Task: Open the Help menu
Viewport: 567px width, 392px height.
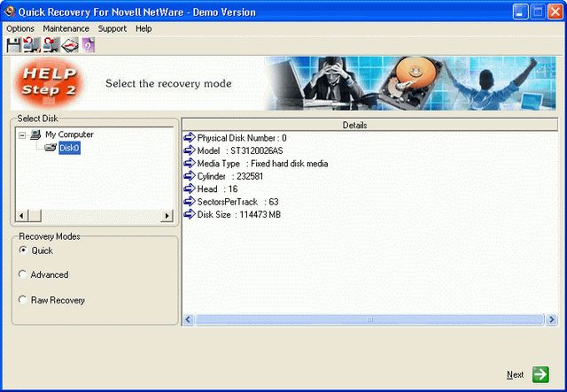Action: coord(144,28)
